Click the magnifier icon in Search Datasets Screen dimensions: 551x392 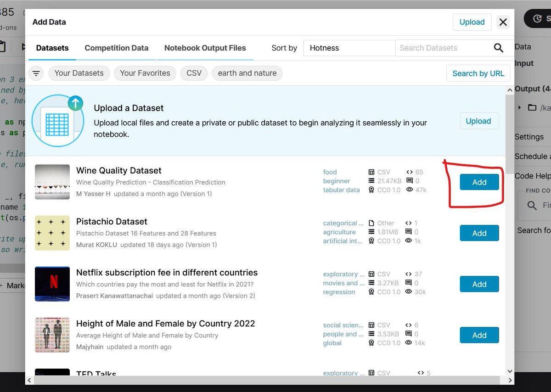click(x=498, y=48)
